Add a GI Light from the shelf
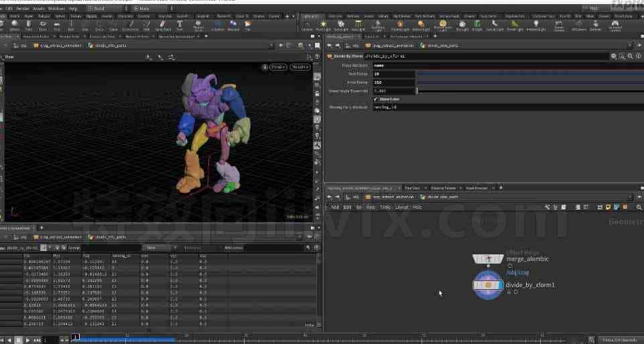Viewport: 644px width, 344px height. click(477, 26)
